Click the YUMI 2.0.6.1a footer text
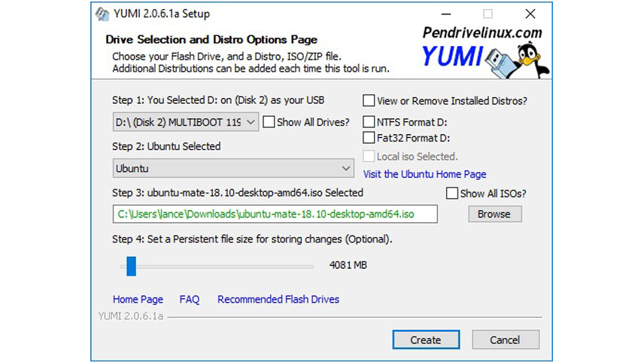 131,316
